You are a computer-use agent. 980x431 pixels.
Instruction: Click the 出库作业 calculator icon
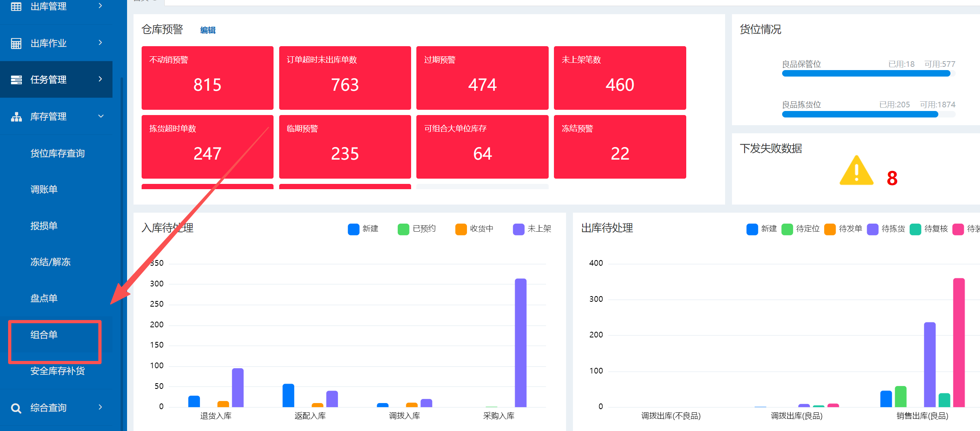(16, 43)
